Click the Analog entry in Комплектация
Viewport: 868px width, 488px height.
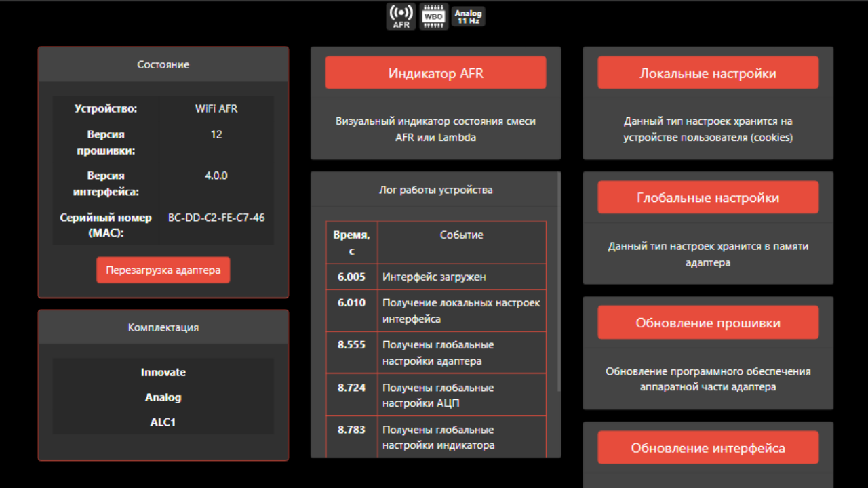point(163,397)
